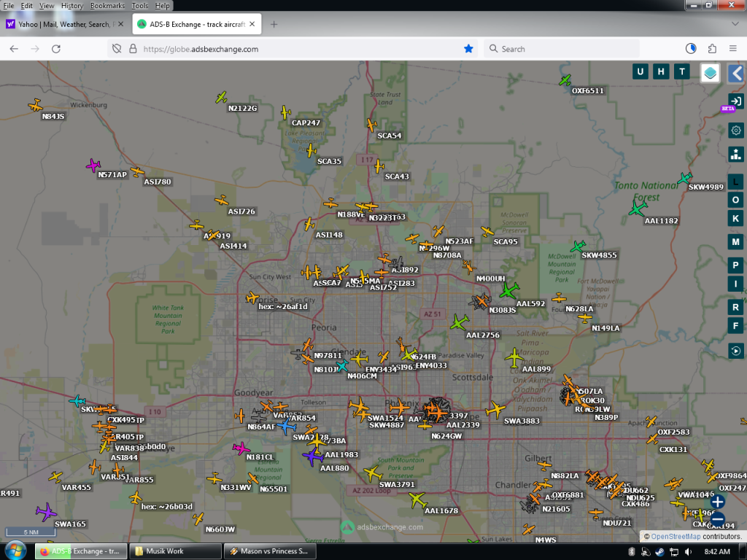This screenshot has height=560, width=747.
Task: Click the login arrow icon
Action: click(735, 101)
